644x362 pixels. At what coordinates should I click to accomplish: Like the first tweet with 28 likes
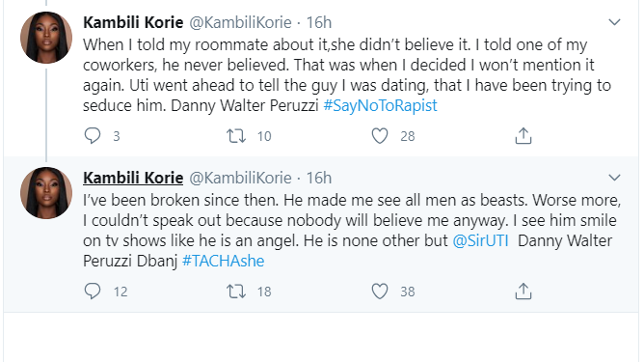[380, 136]
